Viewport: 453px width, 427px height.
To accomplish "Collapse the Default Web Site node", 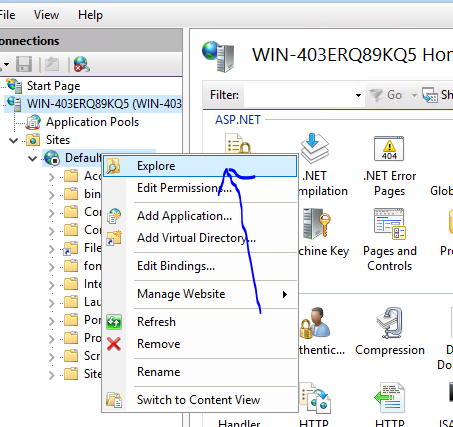I will point(33,158).
